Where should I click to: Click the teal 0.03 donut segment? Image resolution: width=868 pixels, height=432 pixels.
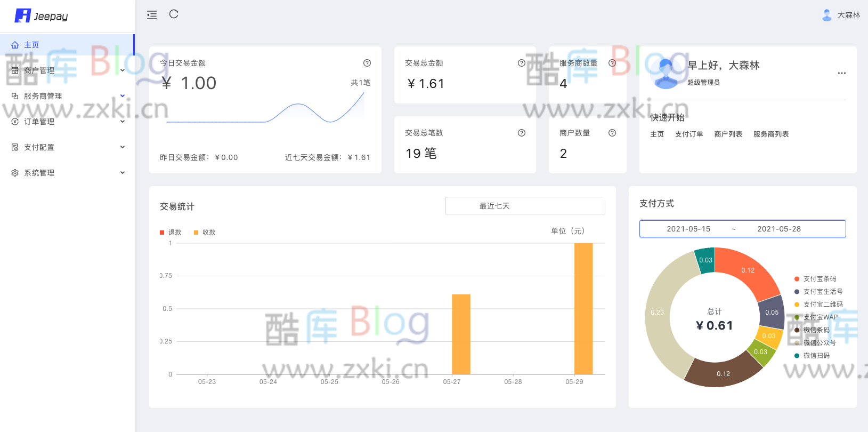[x=706, y=260]
